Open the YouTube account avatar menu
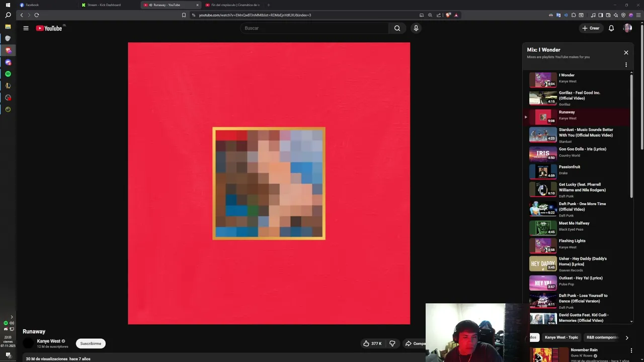Viewport: 644px width, 362px height. [x=627, y=28]
